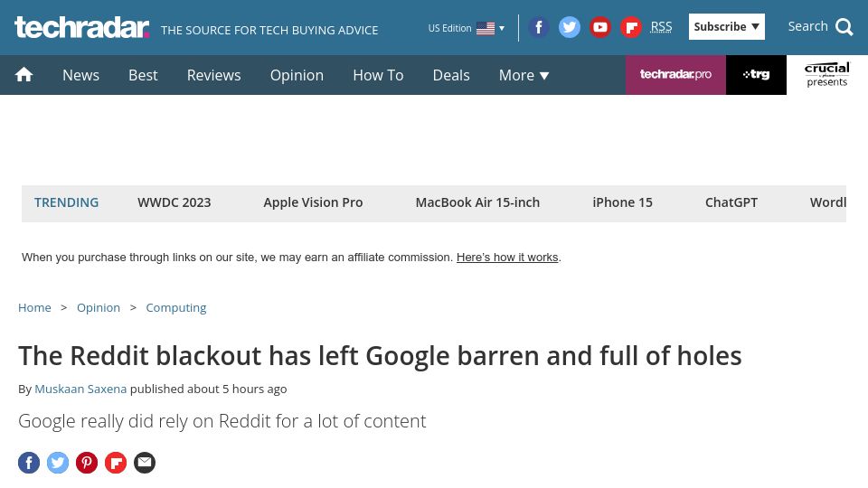Screen dimensions: 868x488
Task: Open the Best section
Action: point(143,75)
